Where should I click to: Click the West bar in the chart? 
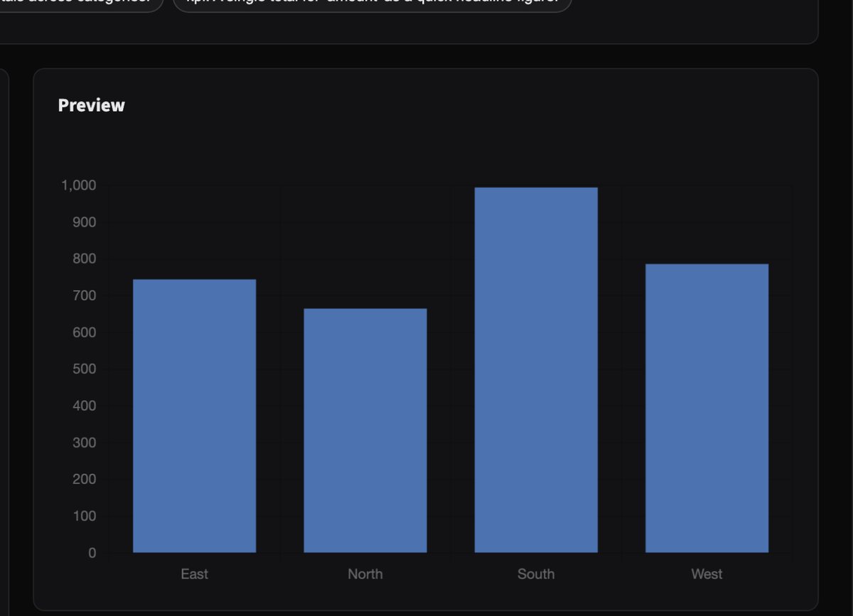click(x=707, y=409)
